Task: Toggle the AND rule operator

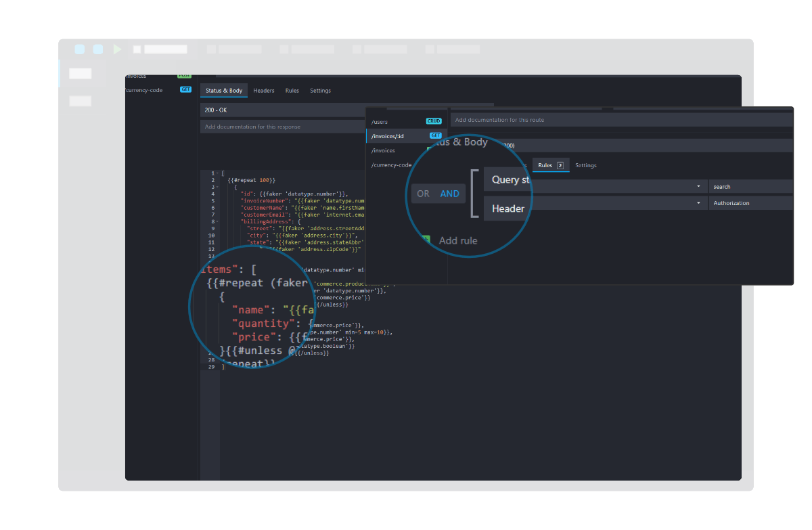Action: click(449, 193)
